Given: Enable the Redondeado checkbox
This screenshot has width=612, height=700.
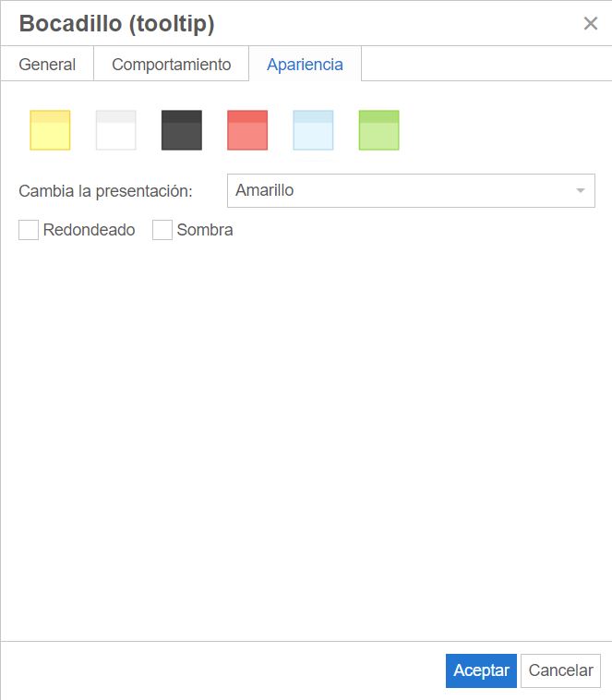Looking at the screenshot, I should [29, 230].
